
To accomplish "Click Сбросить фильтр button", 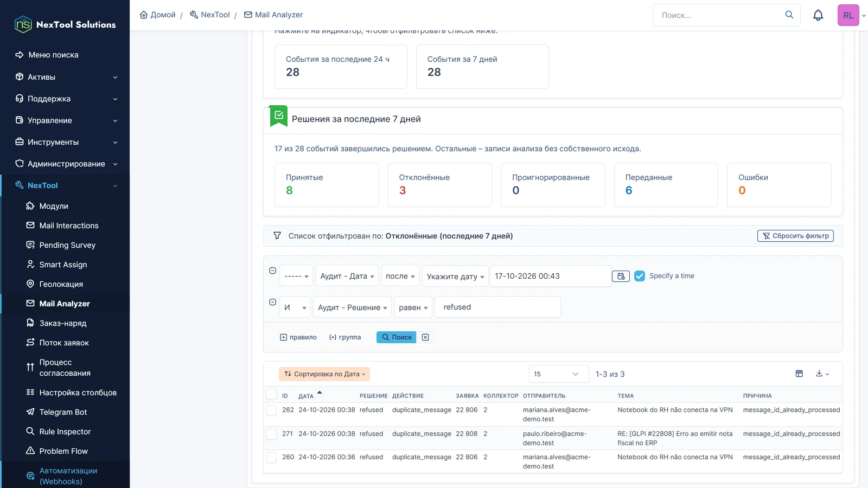I will pyautogui.click(x=795, y=236).
